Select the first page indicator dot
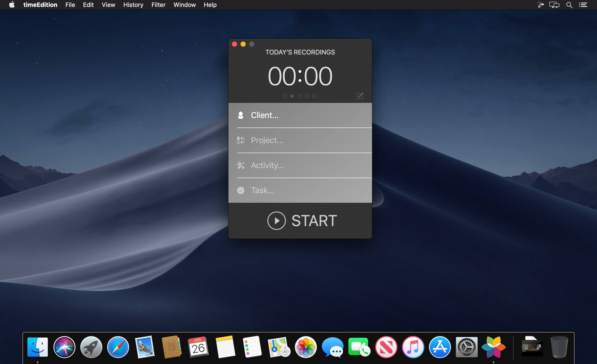 [x=285, y=96]
